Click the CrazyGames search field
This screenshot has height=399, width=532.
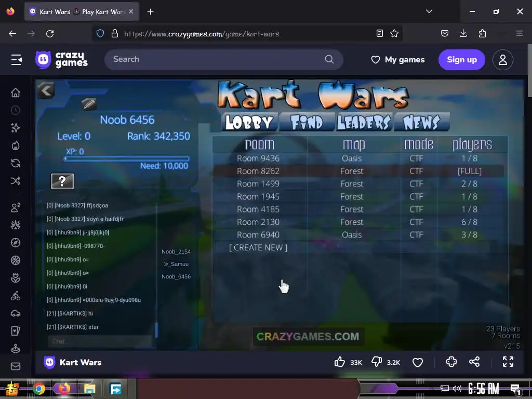pos(224,59)
